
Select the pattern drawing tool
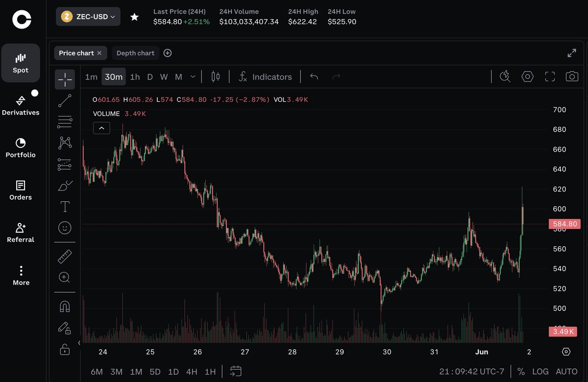65,143
